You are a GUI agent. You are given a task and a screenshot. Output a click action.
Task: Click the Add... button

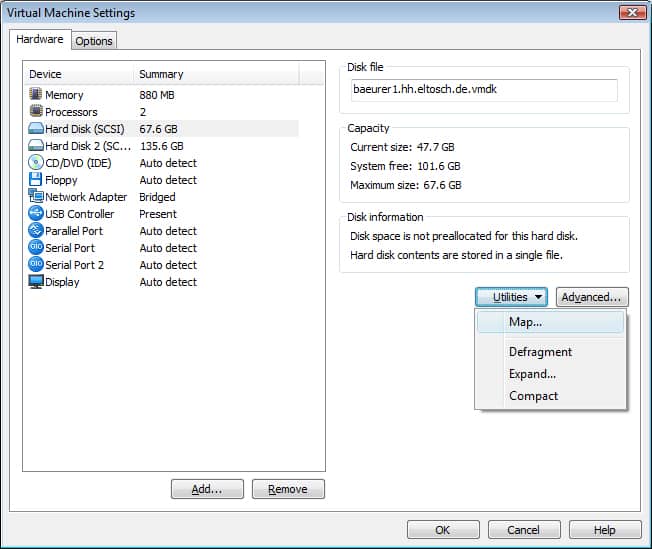[x=207, y=489]
